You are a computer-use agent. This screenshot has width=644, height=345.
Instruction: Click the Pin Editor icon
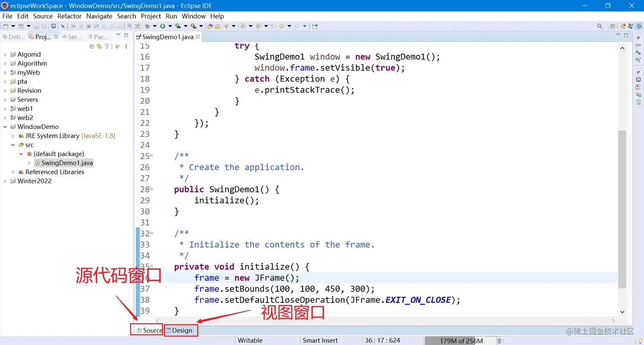tap(315, 26)
